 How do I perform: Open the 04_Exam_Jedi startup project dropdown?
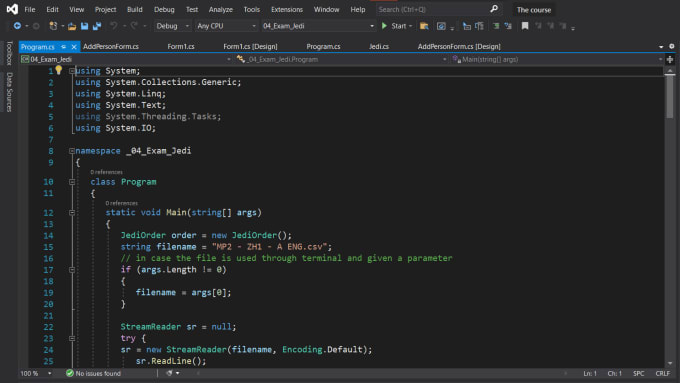(318, 26)
